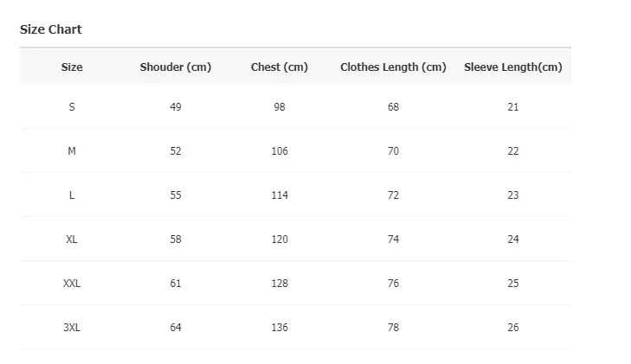Click clothes length value 72 for L

(393, 195)
